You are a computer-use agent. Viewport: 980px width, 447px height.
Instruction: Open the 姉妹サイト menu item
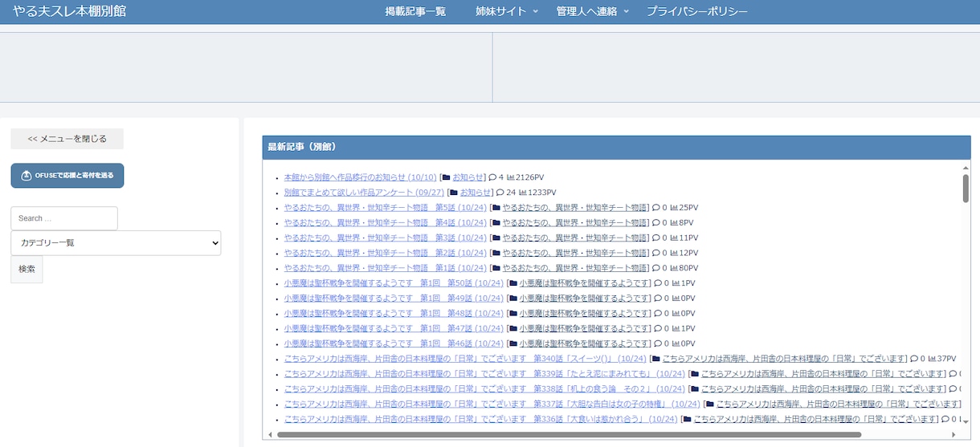point(500,11)
